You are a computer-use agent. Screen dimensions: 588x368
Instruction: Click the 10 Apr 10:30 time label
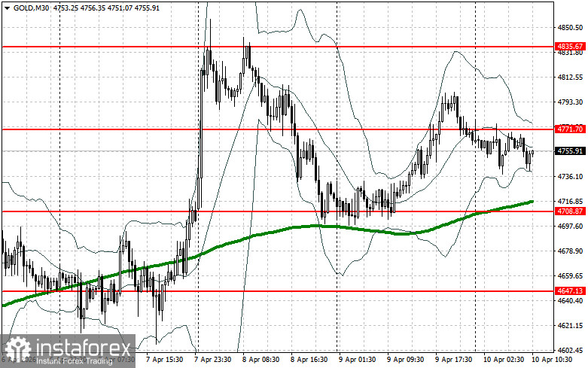pos(552,360)
